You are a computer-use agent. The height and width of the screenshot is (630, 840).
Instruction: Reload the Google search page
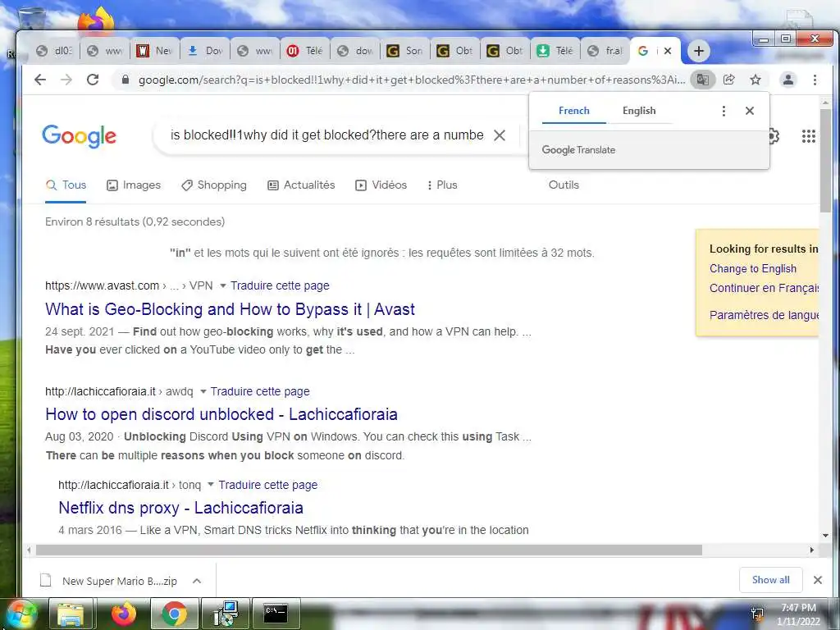coord(93,80)
